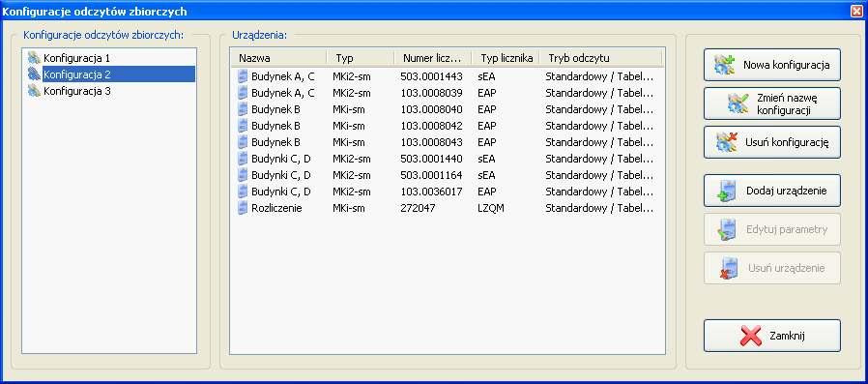Click the Konfiguracja 2 tree icon
868x384 pixels.
click(x=35, y=74)
